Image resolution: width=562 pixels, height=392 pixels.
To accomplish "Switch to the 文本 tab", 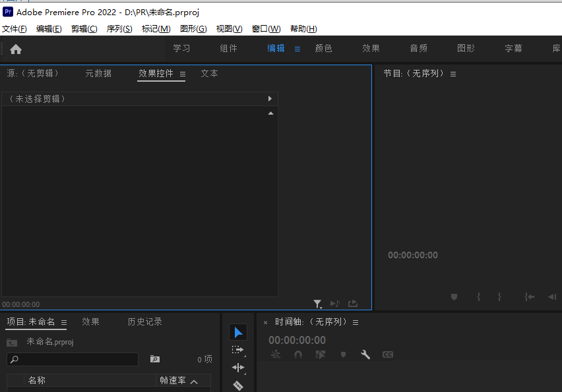I will [209, 73].
